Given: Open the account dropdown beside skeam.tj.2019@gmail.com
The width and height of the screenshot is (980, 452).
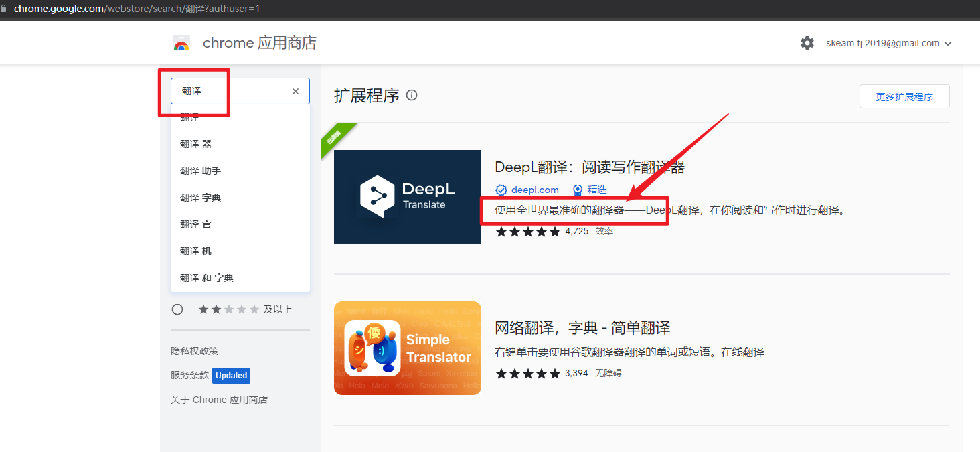Looking at the screenshot, I should click(x=947, y=44).
